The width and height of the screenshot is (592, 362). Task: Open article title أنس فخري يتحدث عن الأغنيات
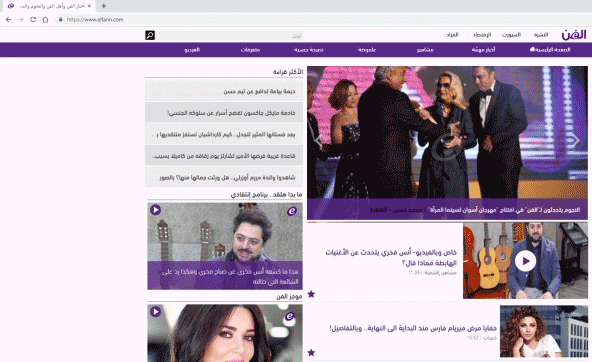point(391,257)
